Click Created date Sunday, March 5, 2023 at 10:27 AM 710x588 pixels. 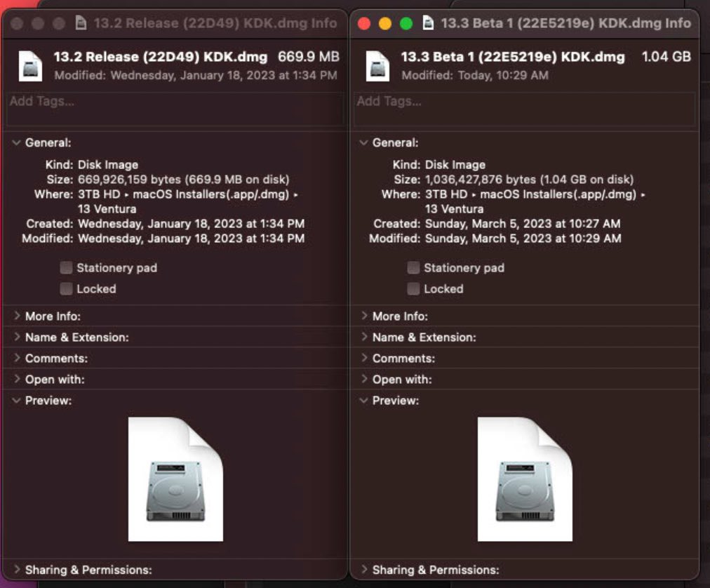pyautogui.click(x=523, y=223)
